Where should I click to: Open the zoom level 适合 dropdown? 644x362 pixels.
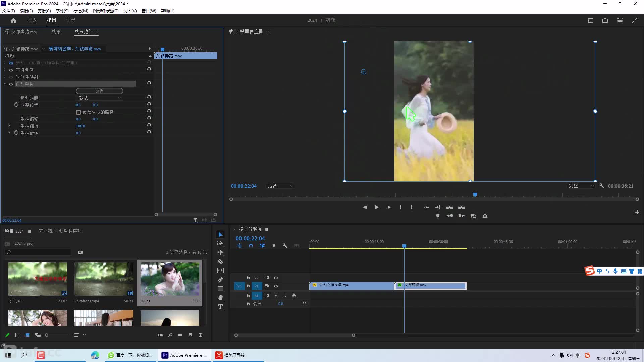(x=280, y=186)
